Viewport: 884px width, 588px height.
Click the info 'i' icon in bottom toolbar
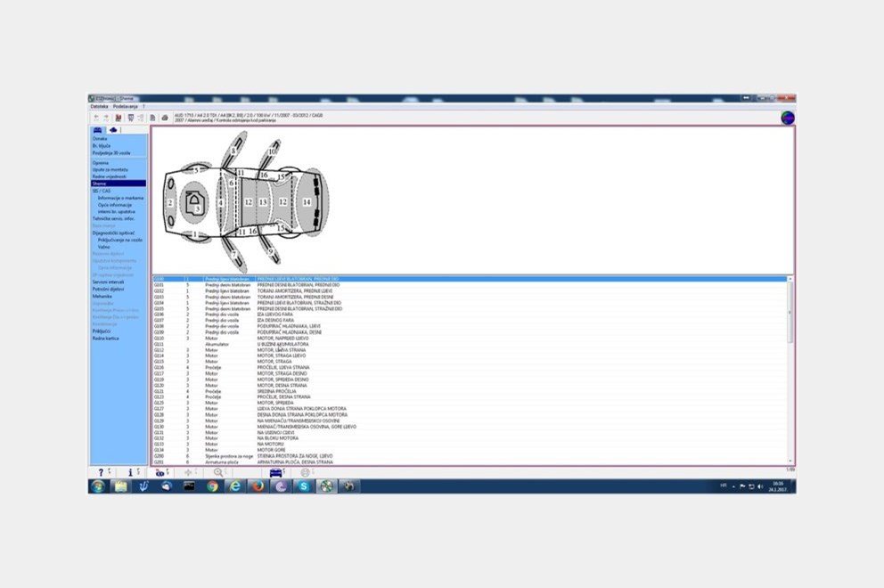pos(131,473)
